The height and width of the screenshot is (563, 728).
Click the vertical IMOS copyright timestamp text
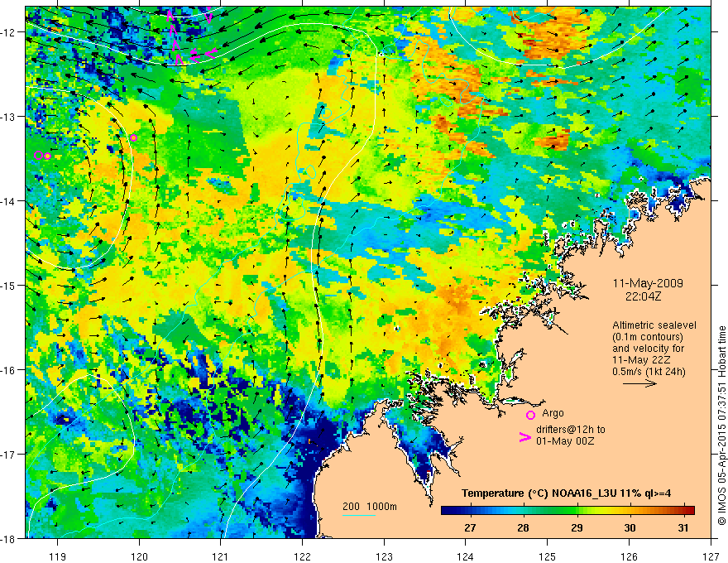721,426
